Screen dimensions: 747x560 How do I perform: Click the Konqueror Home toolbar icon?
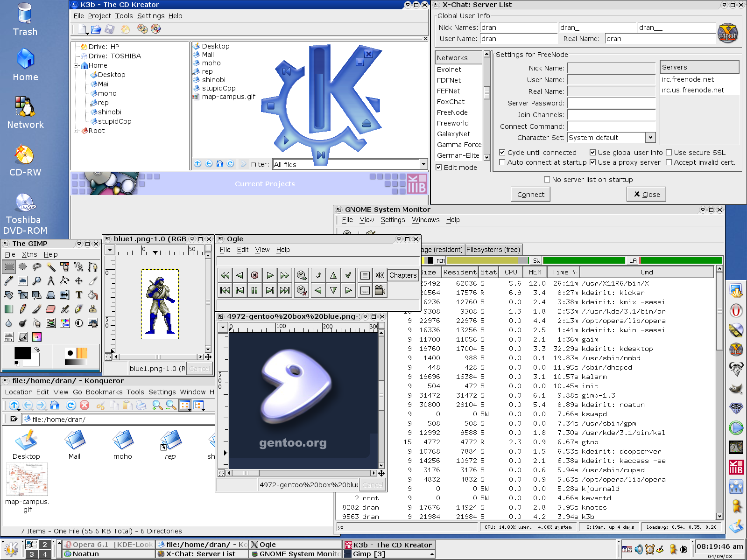(55, 405)
